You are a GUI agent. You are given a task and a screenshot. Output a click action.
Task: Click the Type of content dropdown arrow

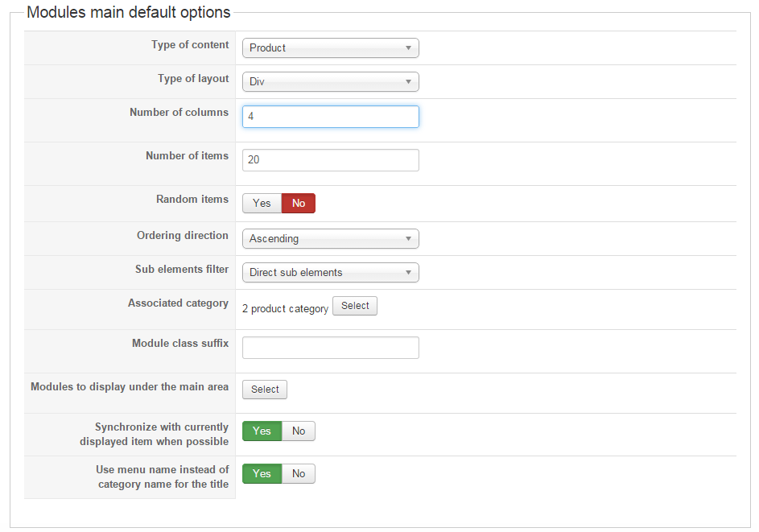[409, 48]
